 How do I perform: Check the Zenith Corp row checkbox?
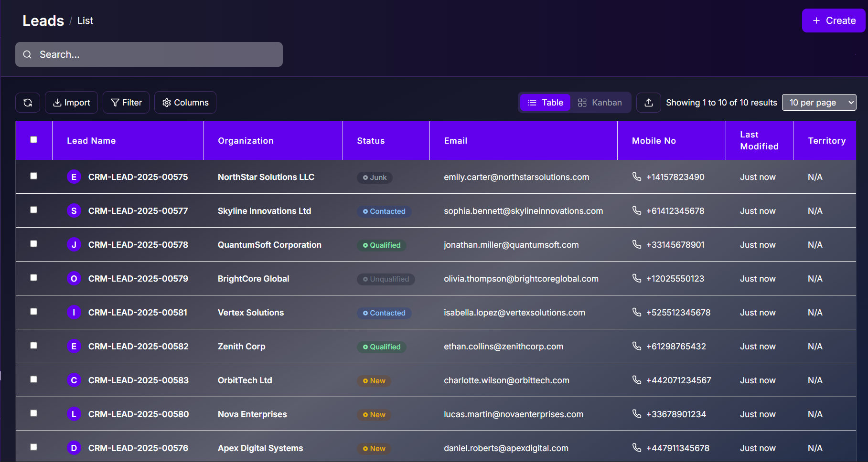33,345
